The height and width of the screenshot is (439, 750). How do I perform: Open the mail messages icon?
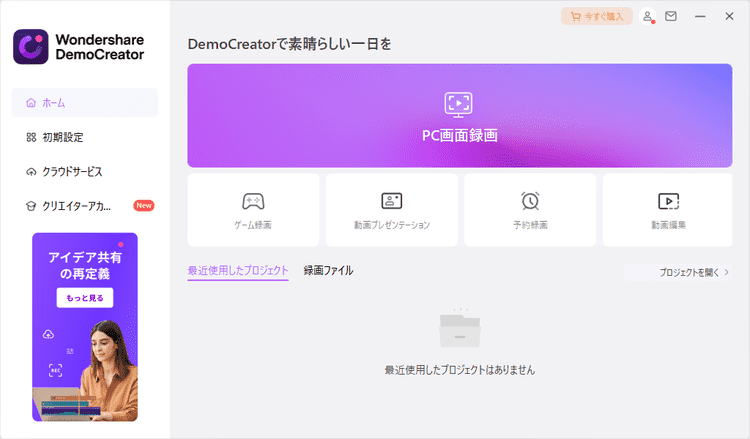[x=671, y=16]
